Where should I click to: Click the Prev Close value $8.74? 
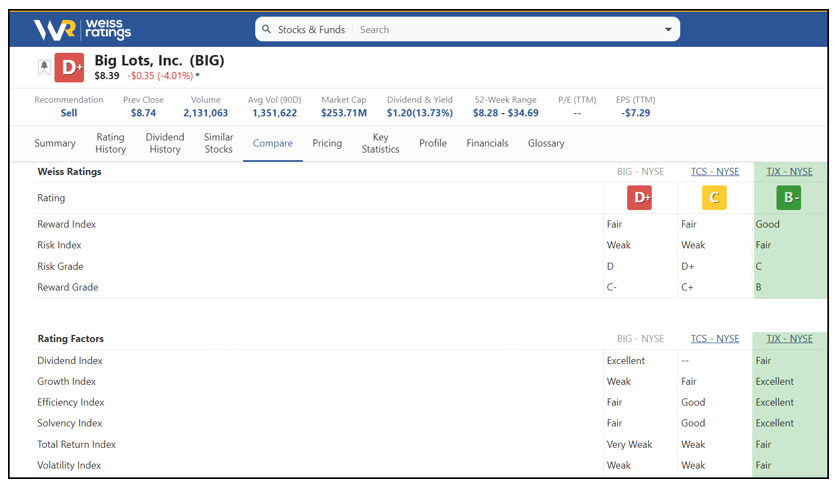[144, 113]
